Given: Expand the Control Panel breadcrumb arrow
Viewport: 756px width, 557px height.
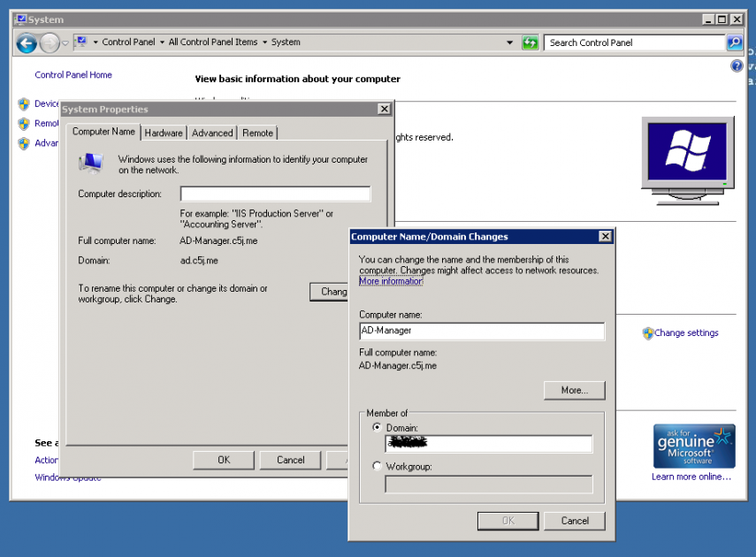Looking at the screenshot, I should (162, 42).
